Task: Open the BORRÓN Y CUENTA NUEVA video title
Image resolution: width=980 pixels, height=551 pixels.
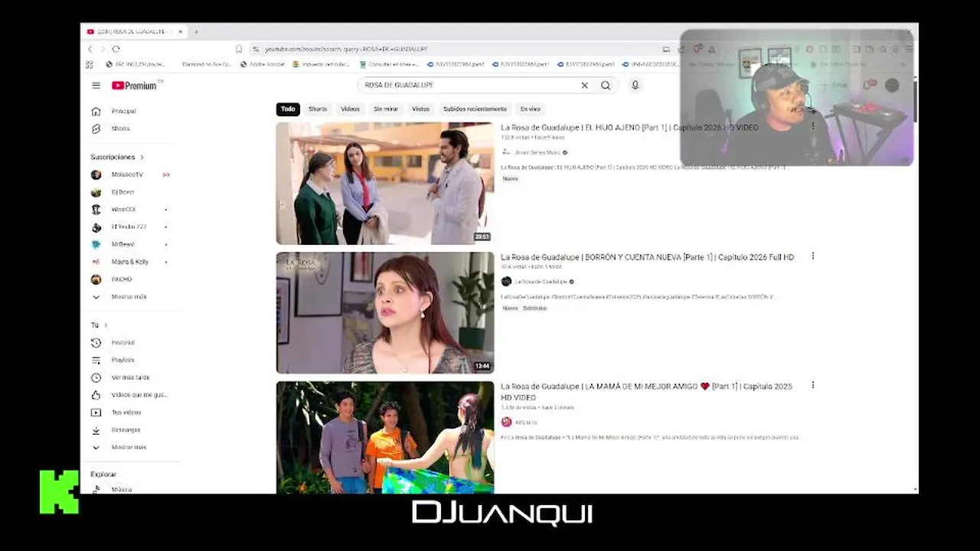Action: click(647, 257)
